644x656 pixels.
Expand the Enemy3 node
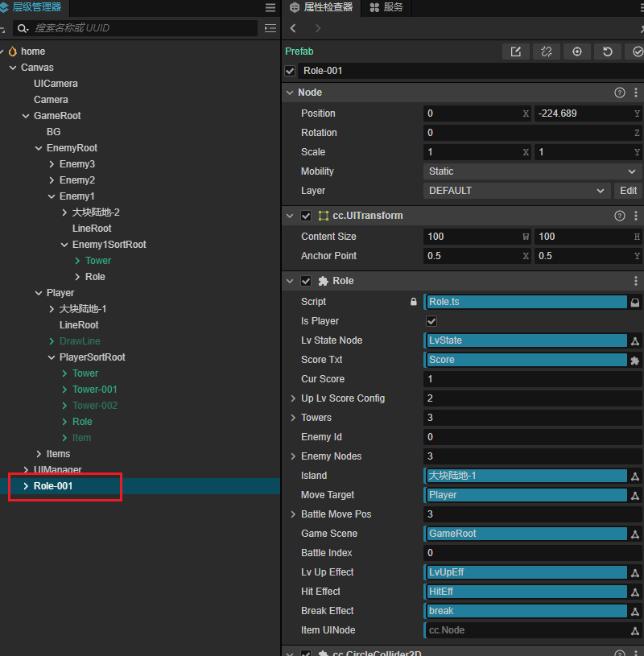tap(52, 164)
